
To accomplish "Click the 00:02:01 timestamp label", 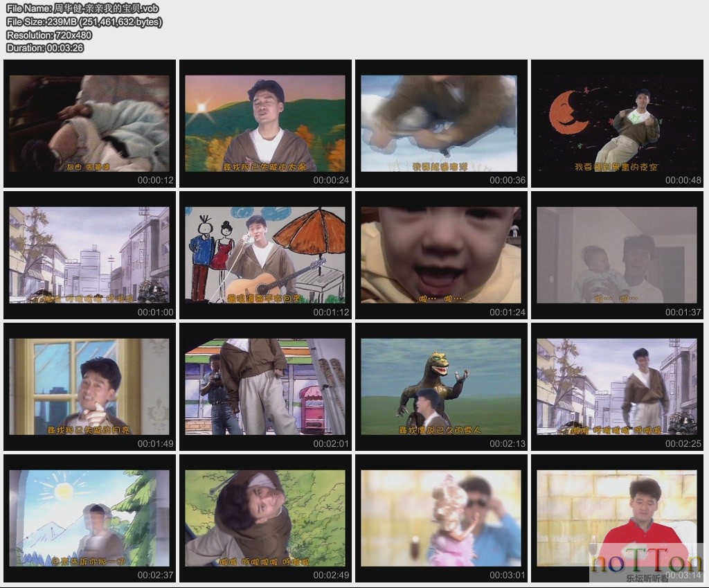I will coord(332,444).
